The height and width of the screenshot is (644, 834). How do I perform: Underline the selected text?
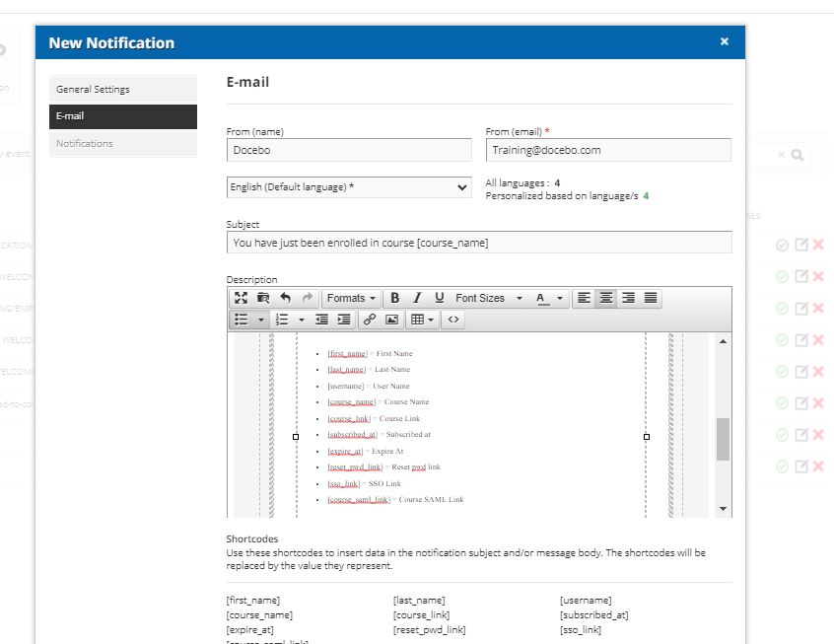(440, 298)
